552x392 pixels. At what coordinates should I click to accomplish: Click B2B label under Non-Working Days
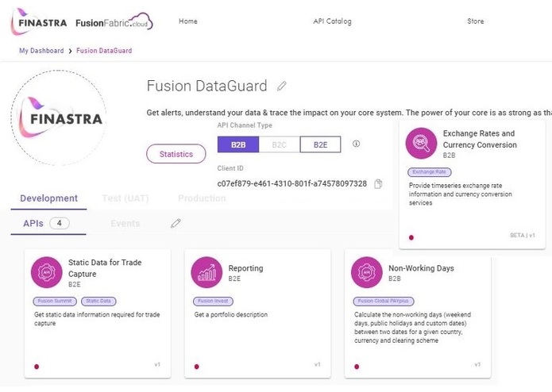[395, 279]
